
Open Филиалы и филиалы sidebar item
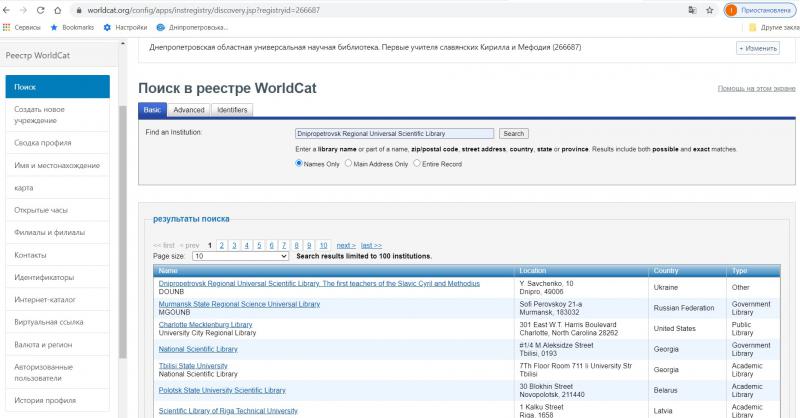(x=58, y=232)
